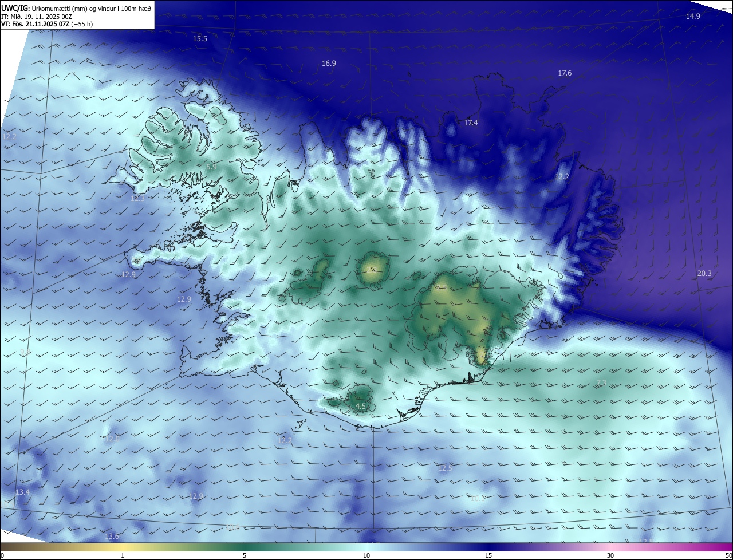
Task: Click the 16.9 value label
Action: click(x=329, y=64)
